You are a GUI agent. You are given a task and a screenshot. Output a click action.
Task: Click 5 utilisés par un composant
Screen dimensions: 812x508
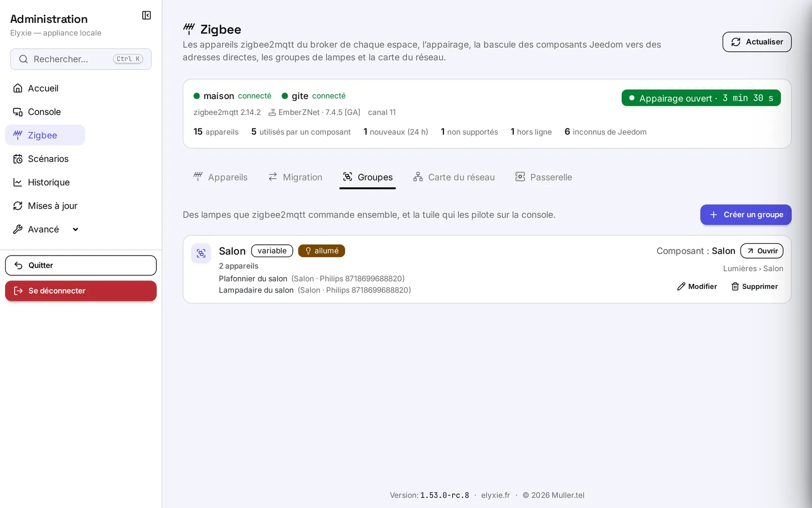pos(301,132)
